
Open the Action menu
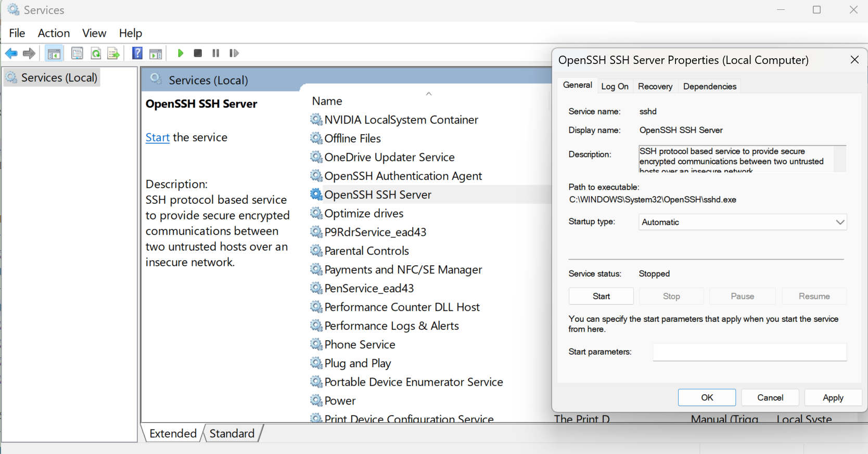click(54, 33)
